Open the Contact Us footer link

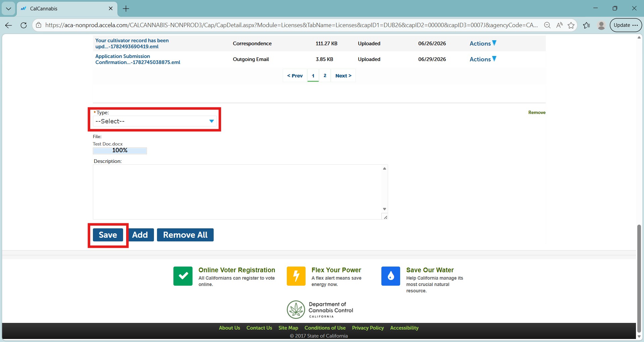coord(259,328)
